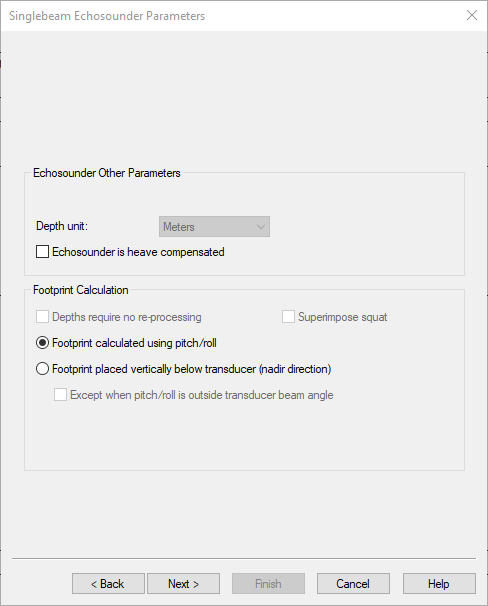The height and width of the screenshot is (606, 488).
Task: Select Footprint calculated using pitch/roll radio
Action: click(x=43, y=343)
